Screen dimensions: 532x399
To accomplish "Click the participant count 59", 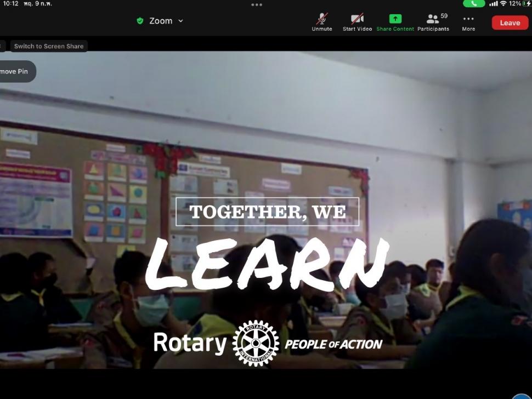I will click(444, 16).
